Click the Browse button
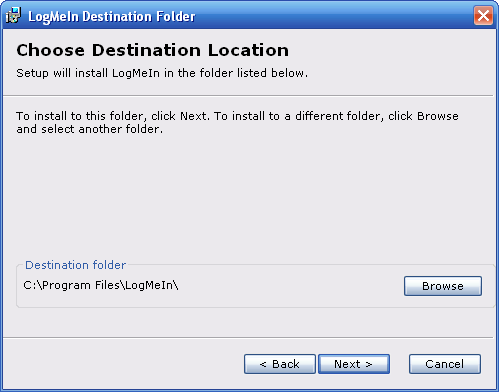Image resolution: width=499 pixels, height=392 pixels. click(443, 286)
